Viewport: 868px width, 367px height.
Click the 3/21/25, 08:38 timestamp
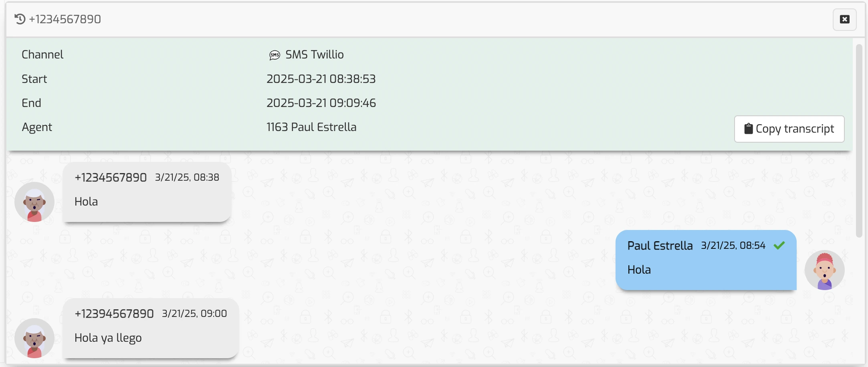(186, 177)
